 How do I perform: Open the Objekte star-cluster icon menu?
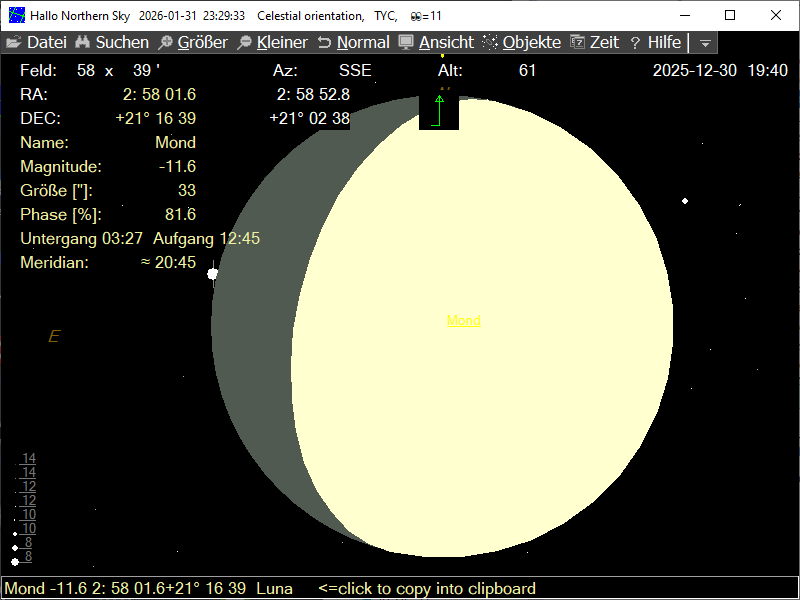(x=490, y=43)
